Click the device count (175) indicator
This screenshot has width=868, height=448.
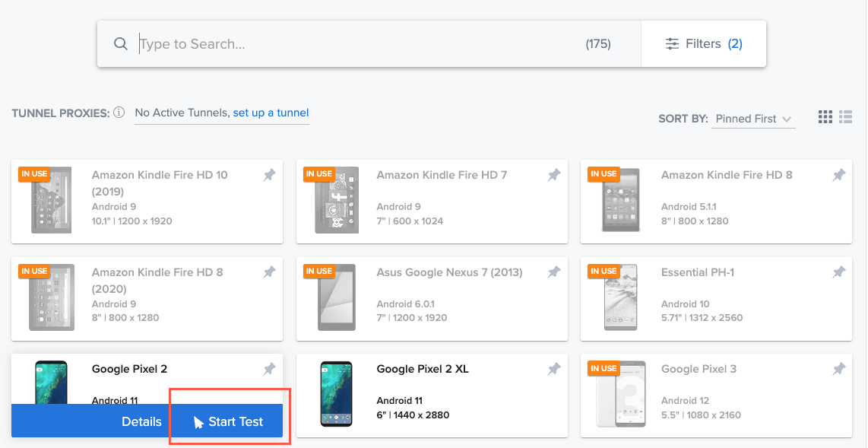click(x=598, y=43)
